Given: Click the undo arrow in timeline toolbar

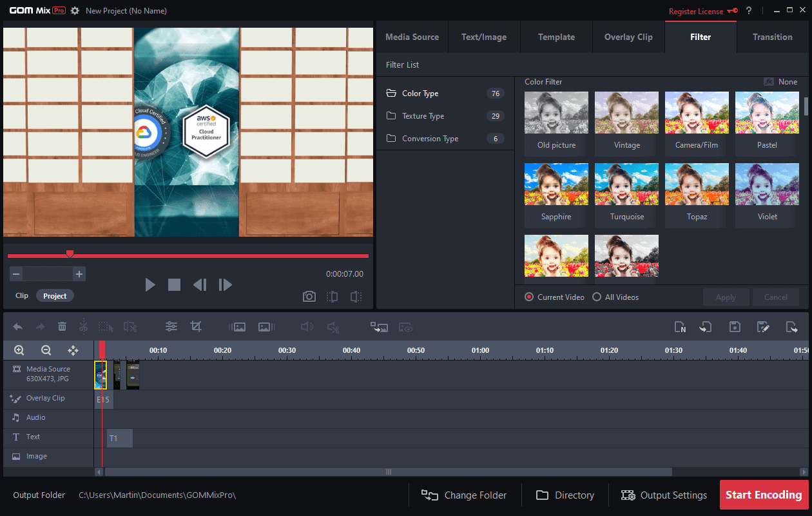Looking at the screenshot, I should point(18,327).
